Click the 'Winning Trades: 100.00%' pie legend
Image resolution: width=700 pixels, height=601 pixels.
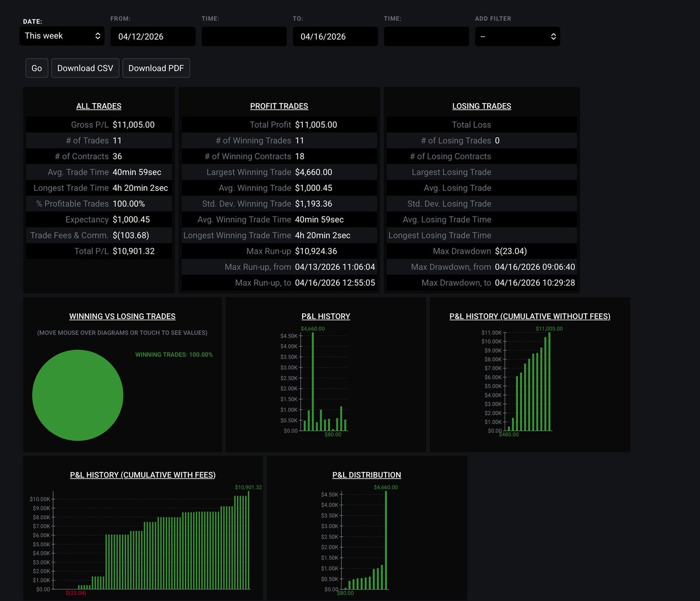[174, 355]
